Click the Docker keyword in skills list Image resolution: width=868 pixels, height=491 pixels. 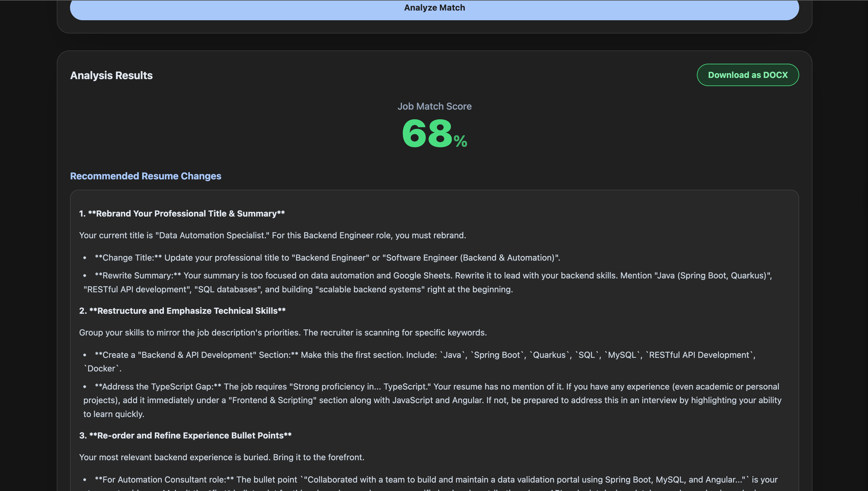[x=102, y=369]
